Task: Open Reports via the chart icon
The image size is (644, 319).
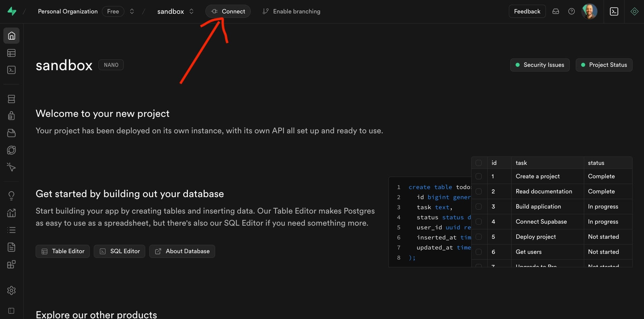Action: coord(11,213)
